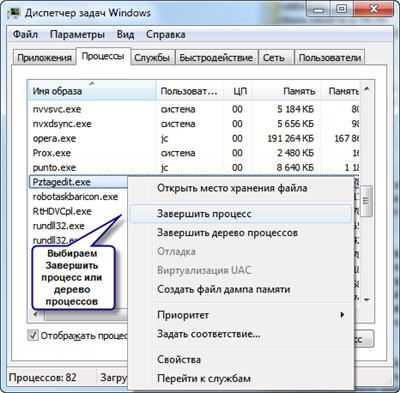Viewport: 400px width, 393px height.
Task: Select the opera.exe process row
Action: tap(194, 138)
